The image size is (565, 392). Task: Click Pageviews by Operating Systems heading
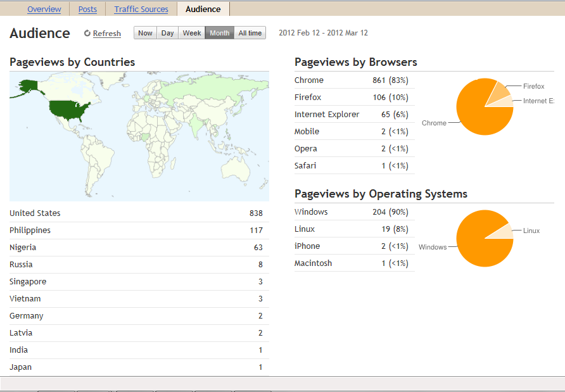coord(381,194)
